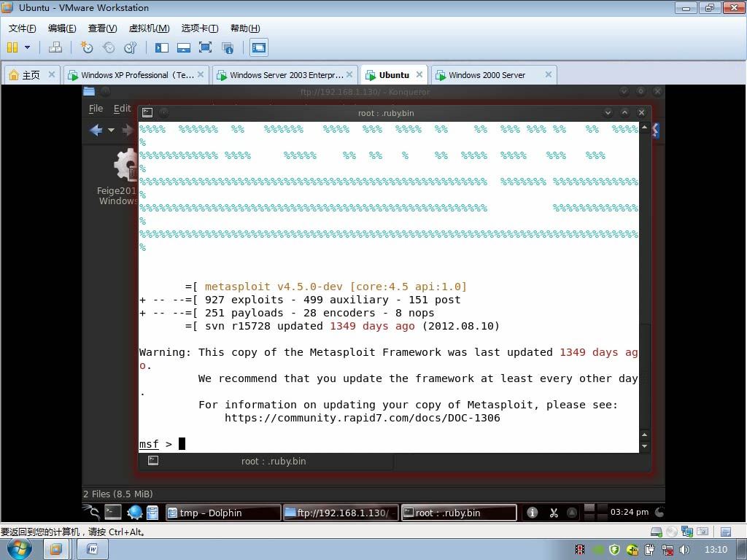Close the Ubuntu VM tab

tap(419, 74)
